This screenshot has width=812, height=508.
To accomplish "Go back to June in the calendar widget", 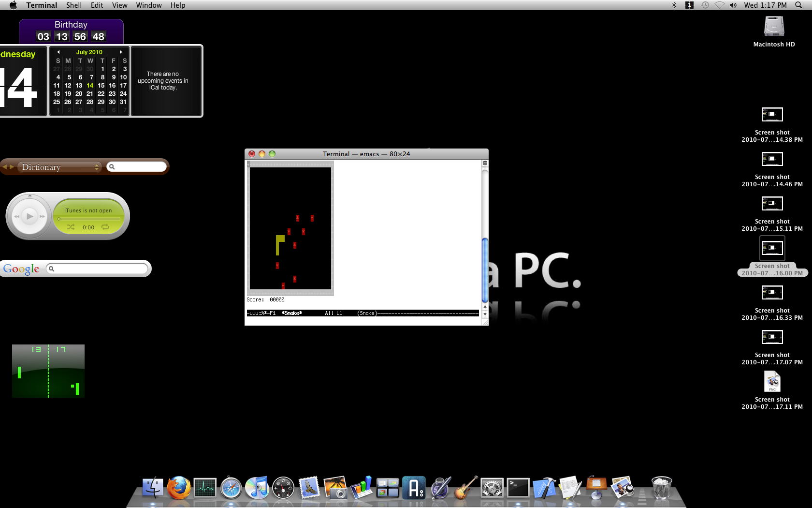I will tap(58, 52).
